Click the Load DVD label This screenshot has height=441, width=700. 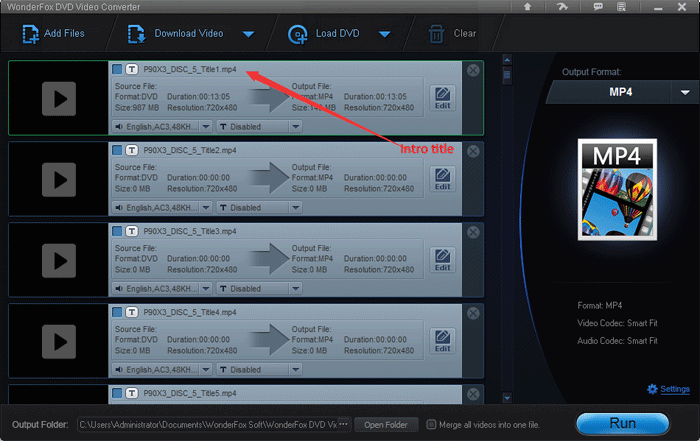338,33
